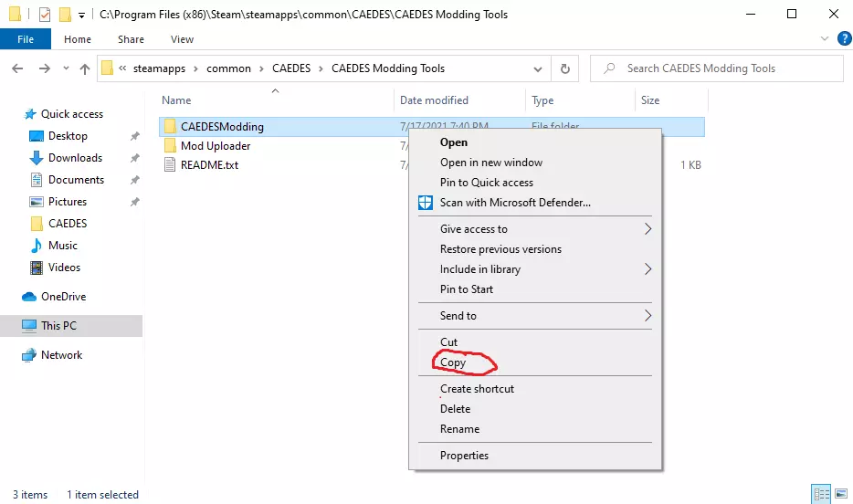Screen dimensions: 853x504
Task: Open Desktop in the navigation pane
Action: (68, 136)
